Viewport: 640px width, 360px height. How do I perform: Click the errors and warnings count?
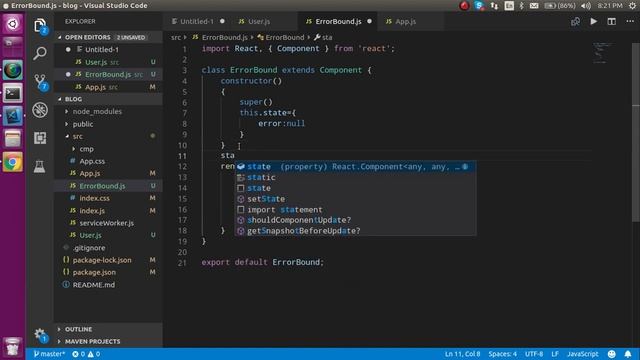pyautogui.click(x=86, y=354)
